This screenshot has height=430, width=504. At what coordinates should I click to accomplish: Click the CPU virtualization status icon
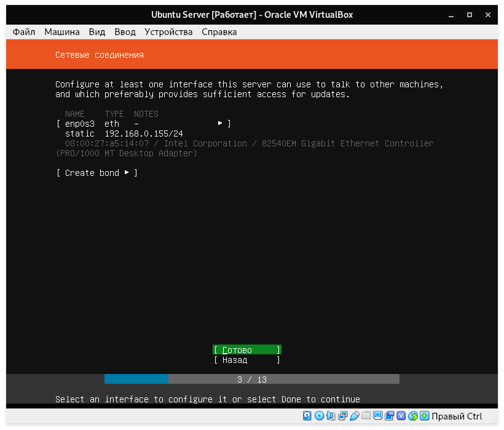(401, 416)
